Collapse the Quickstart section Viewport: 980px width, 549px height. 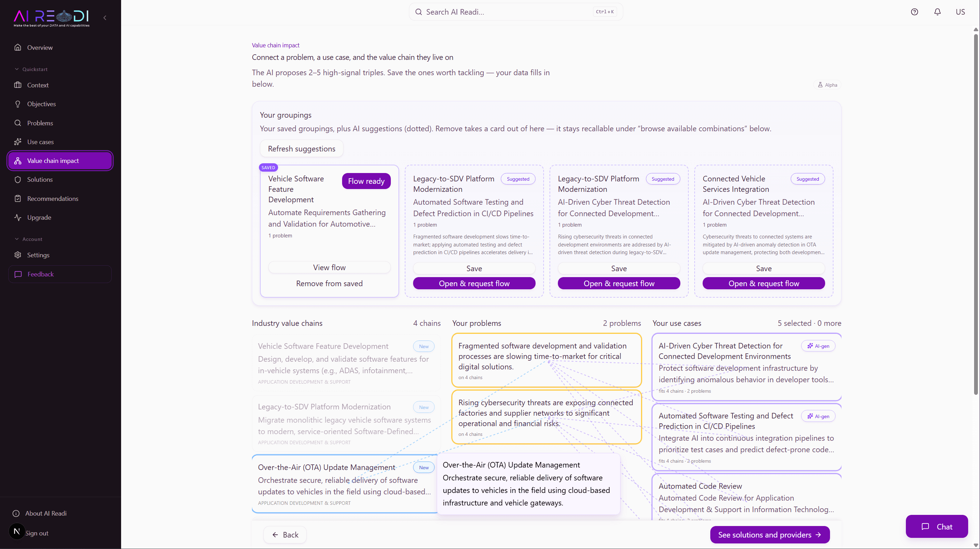pyautogui.click(x=31, y=69)
